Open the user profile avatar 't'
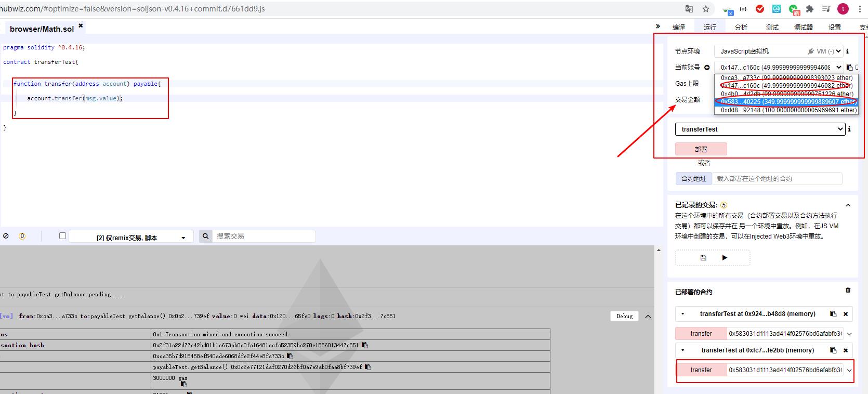Image resolution: width=868 pixels, height=394 pixels. (843, 9)
